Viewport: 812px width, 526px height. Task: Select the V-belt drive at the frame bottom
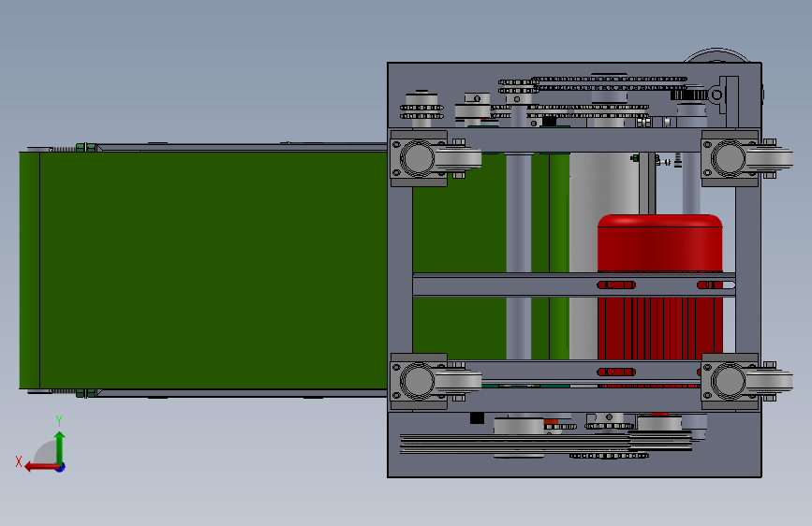(545, 445)
